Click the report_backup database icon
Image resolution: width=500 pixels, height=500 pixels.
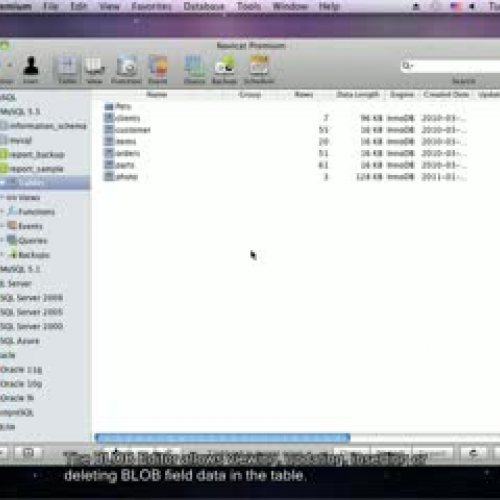[3, 155]
